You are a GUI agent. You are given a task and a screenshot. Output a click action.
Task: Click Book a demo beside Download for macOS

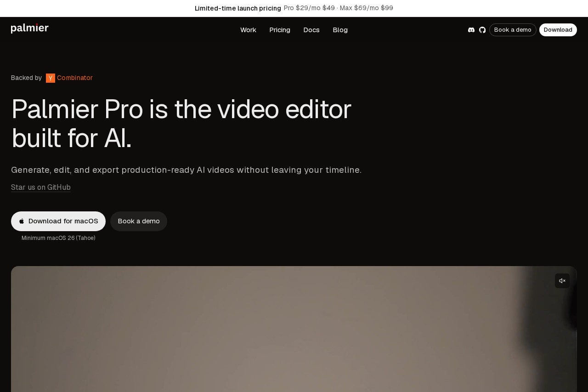coord(139,221)
